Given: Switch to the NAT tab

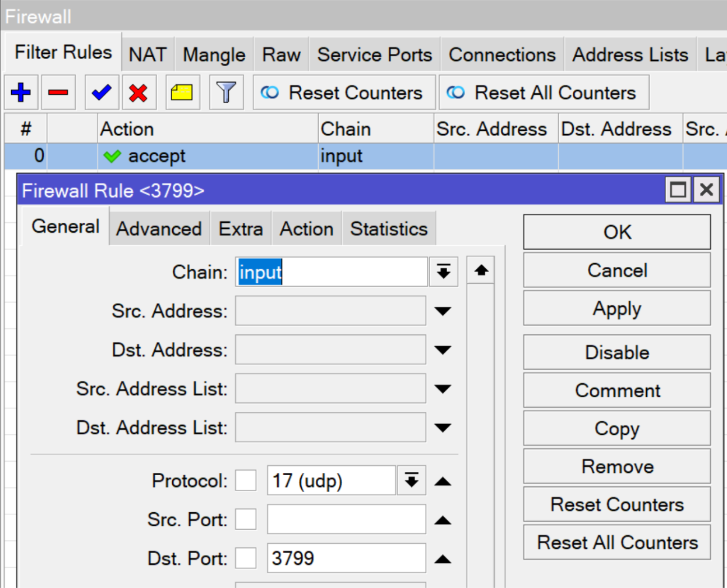Looking at the screenshot, I should [x=148, y=53].
